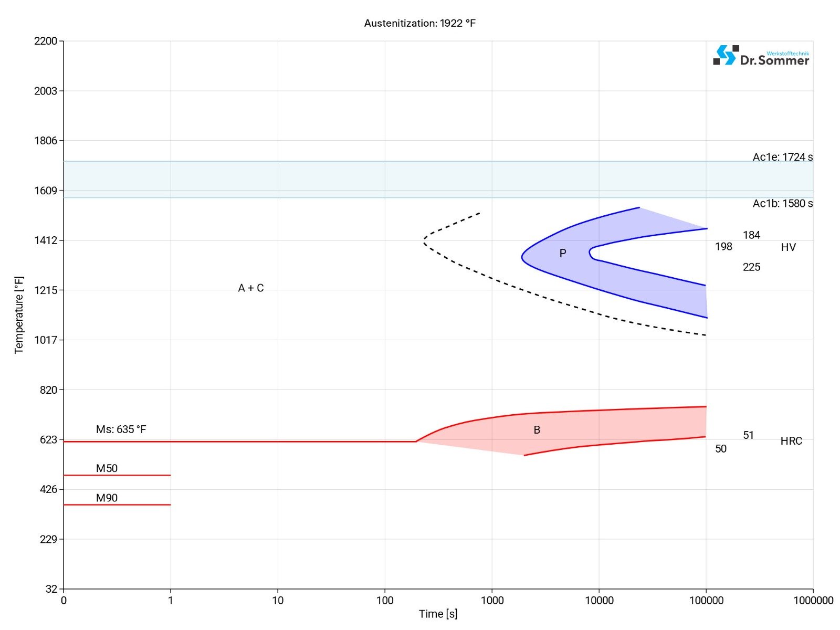Screen dimensions: 840x630
Task: Toggle the HV hardness label
Action: pyautogui.click(x=790, y=247)
